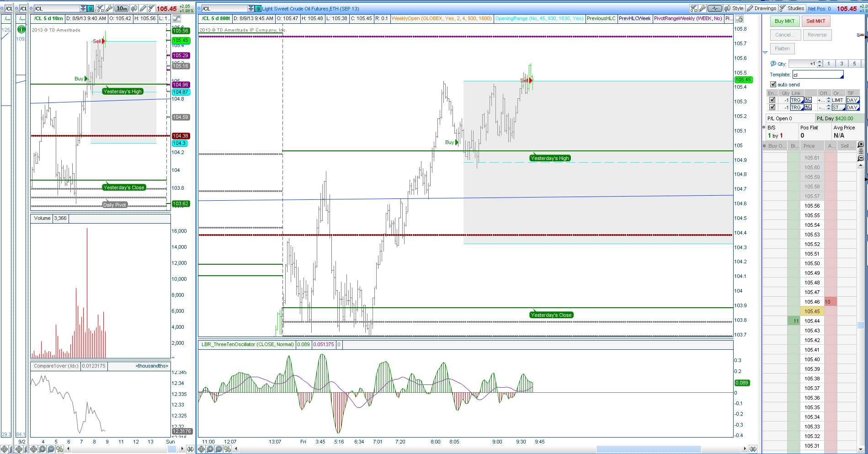868x454 pixels.
Task: Click the Flatten button
Action: coord(782,48)
